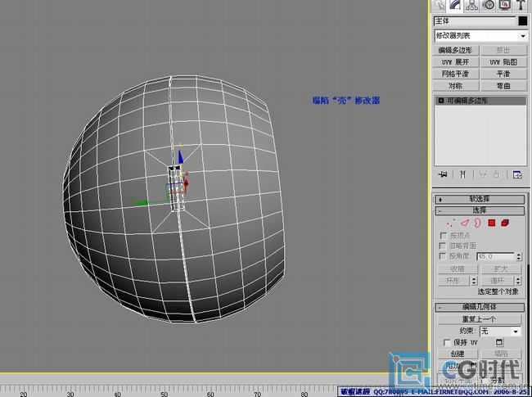The height and width of the screenshot is (397, 532).
Task: Click the 创建 create button
Action: coord(458,354)
